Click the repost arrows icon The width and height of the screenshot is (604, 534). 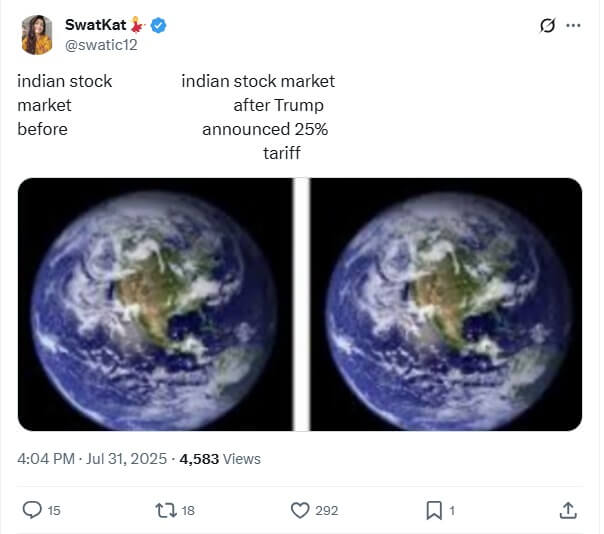pyautogui.click(x=166, y=510)
